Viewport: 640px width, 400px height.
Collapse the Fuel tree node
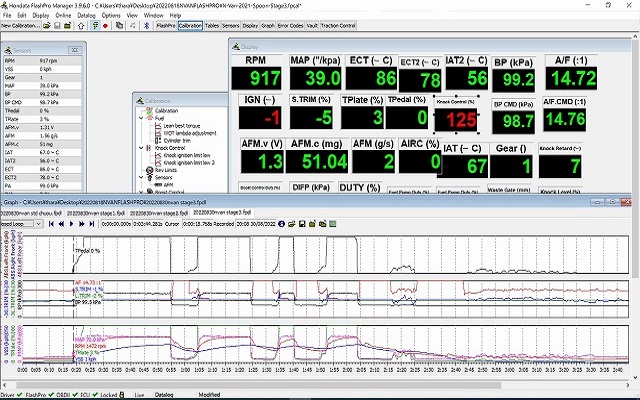pos(141,118)
